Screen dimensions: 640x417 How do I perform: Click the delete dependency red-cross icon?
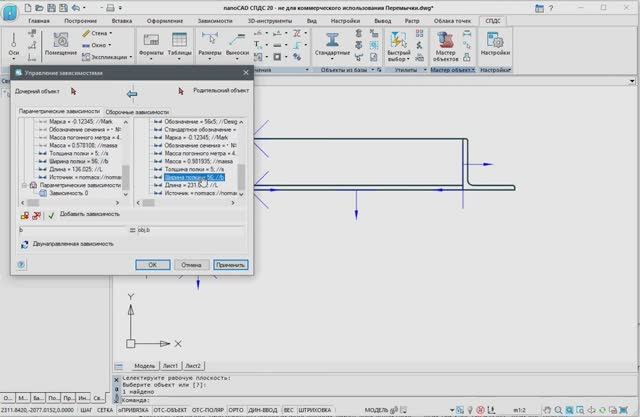coord(37,215)
